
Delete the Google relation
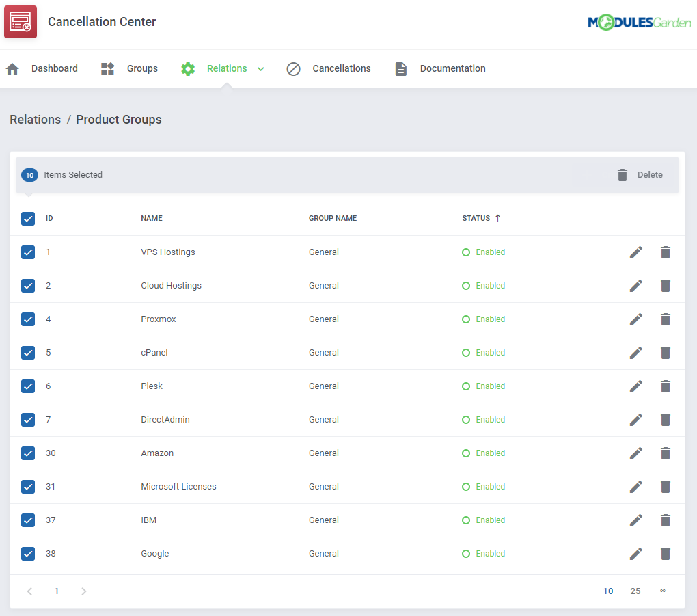[x=666, y=554]
